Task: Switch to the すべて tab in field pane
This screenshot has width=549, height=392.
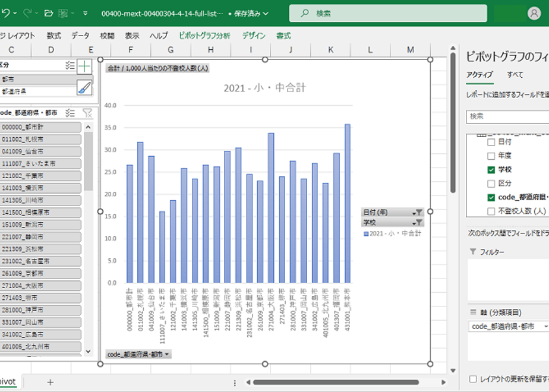Action: (515, 75)
